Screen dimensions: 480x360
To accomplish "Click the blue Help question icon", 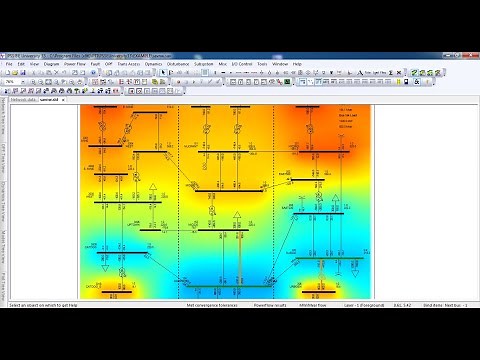I will tap(94, 73).
